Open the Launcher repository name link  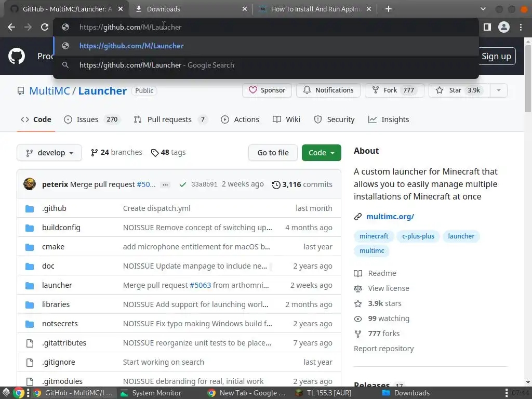click(x=102, y=91)
